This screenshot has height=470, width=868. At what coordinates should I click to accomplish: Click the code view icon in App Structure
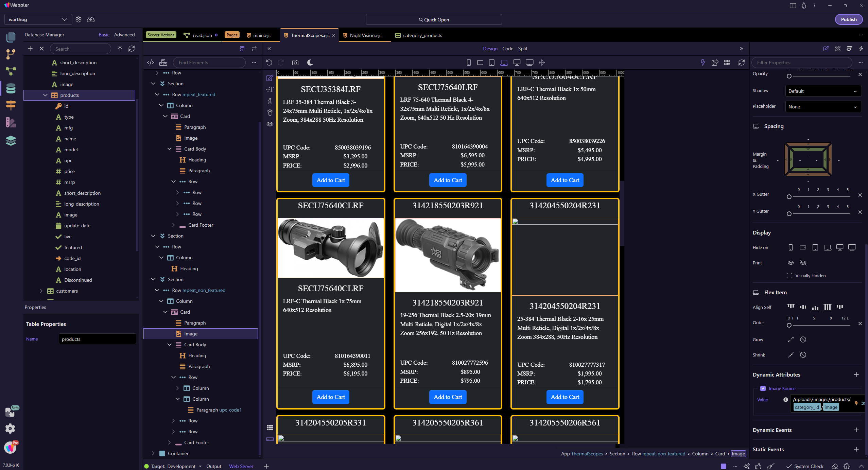point(151,63)
